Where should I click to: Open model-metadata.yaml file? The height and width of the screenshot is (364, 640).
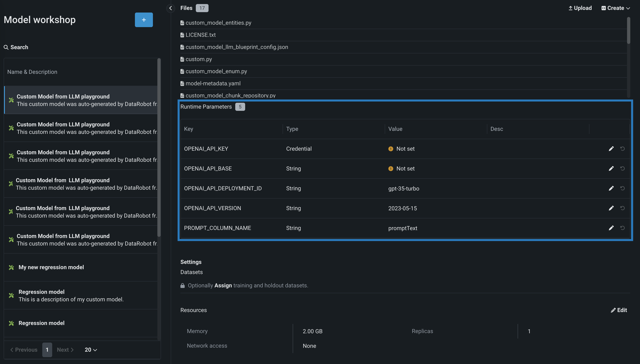(213, 84)
